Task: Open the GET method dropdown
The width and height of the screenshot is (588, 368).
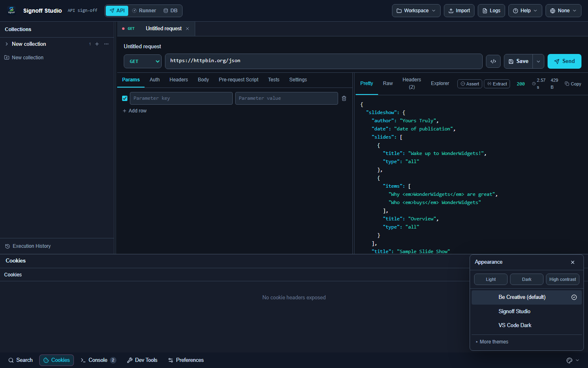Action: tap(143, 61)
